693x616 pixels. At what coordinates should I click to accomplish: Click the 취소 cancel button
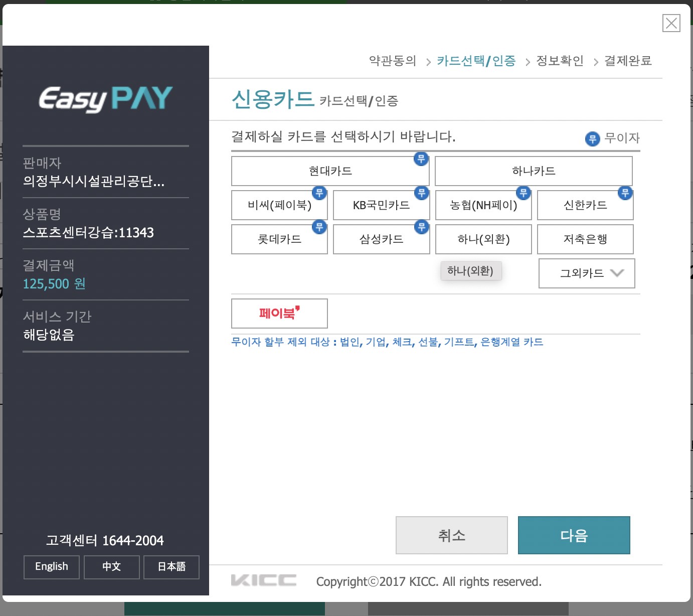452,535
